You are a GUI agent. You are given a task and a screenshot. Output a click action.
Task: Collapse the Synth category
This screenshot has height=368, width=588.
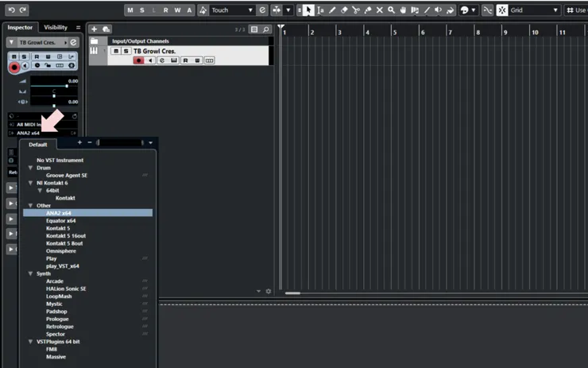[31, 273]
